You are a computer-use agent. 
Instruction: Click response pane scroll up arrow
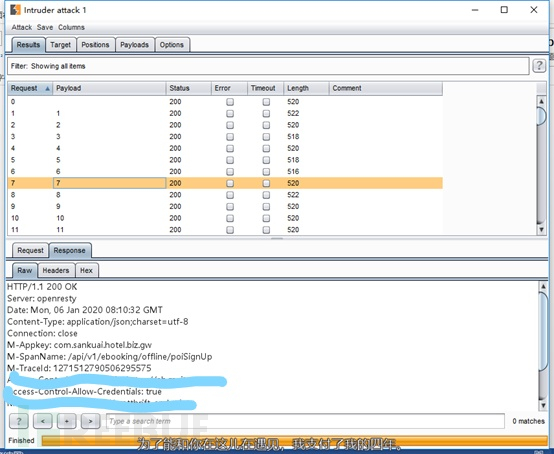click(x=543, y=286)
